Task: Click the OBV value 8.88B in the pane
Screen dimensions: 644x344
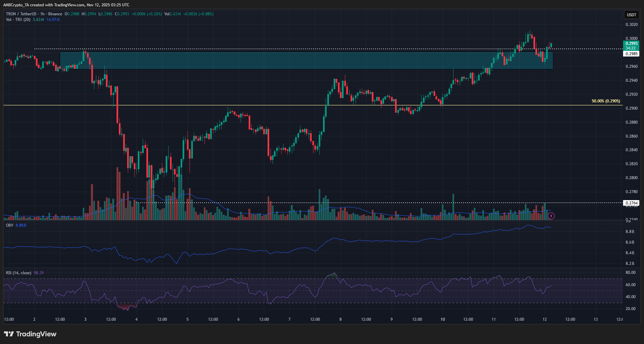Action: point(21,225)
